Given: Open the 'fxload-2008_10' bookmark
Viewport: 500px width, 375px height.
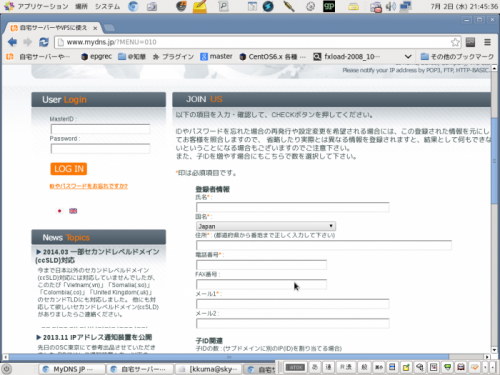Looking at the screenshot, I should pos(347,57).
